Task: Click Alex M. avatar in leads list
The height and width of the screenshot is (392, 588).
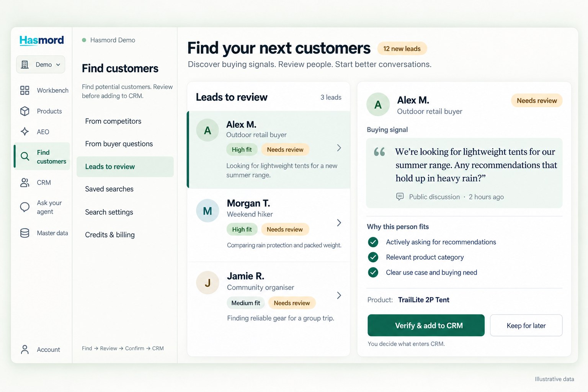Action: coord(207,130)
